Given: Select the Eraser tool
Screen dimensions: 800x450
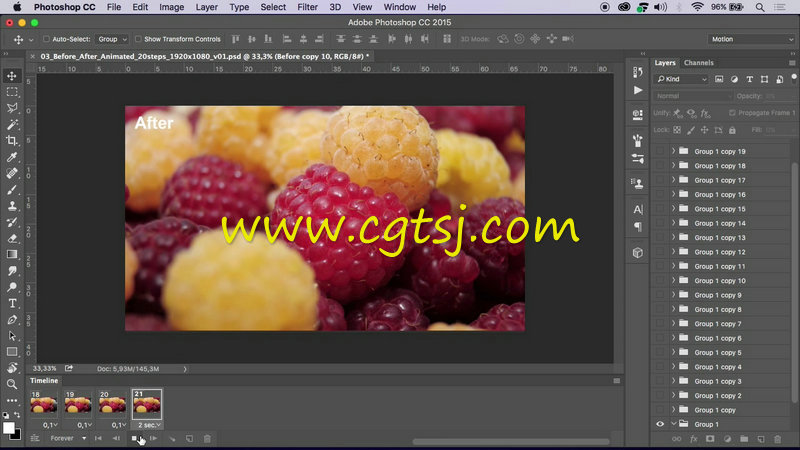Looking at the screenshot, I should (x=12, y=238).
